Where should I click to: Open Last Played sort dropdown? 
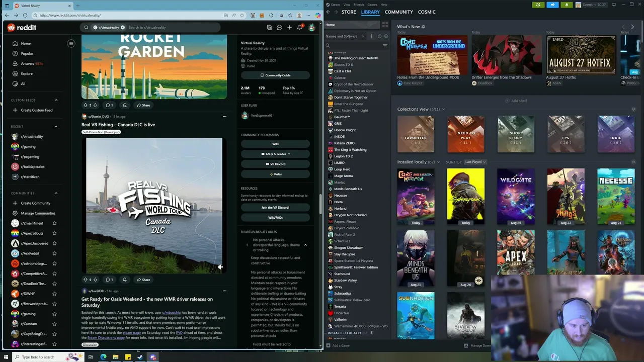(475, 162)
